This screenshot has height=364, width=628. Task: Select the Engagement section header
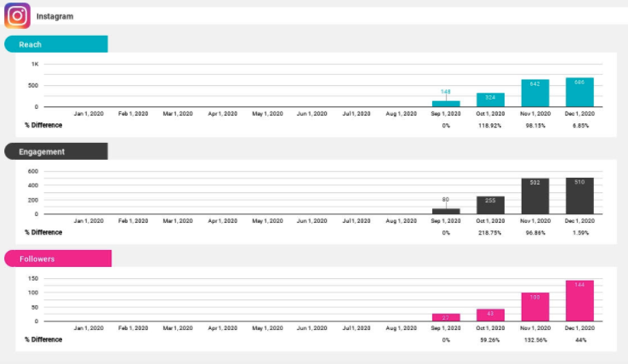(56, 151)
